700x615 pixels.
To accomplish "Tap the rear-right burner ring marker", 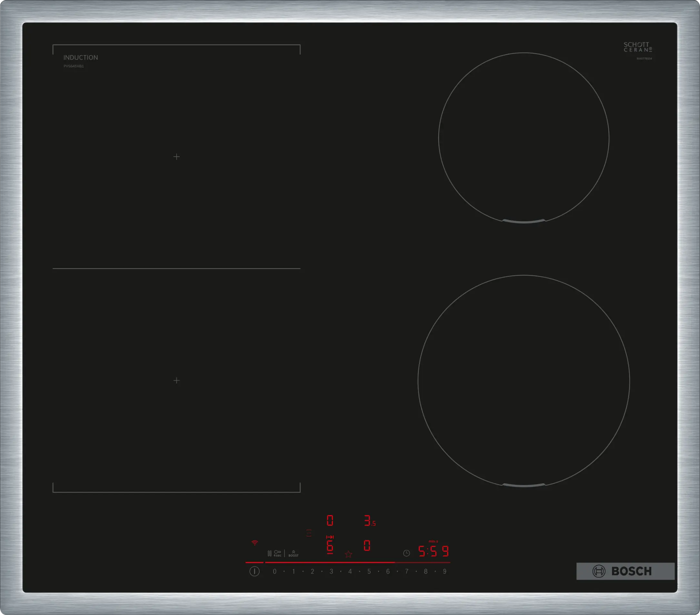I will point(524,221).
